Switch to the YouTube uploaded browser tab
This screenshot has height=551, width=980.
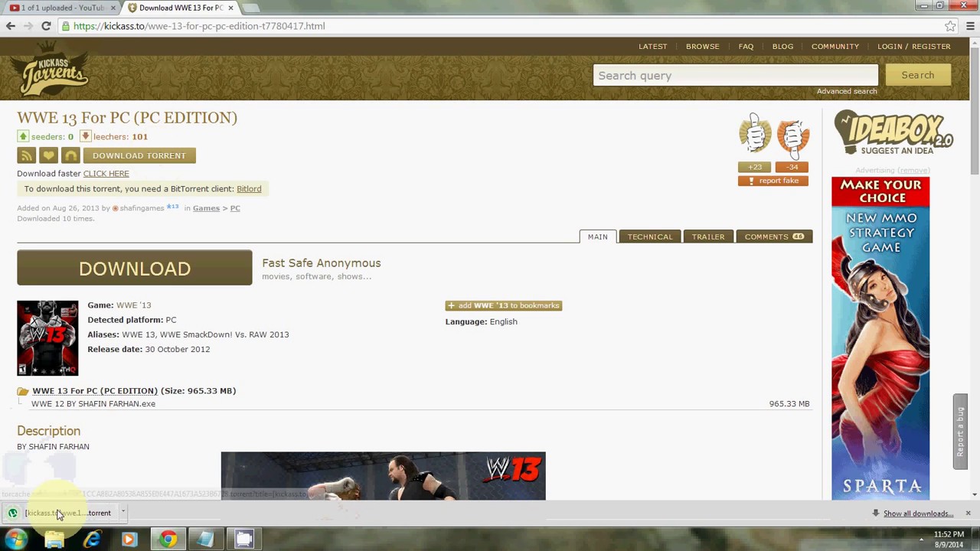[61, 8]
